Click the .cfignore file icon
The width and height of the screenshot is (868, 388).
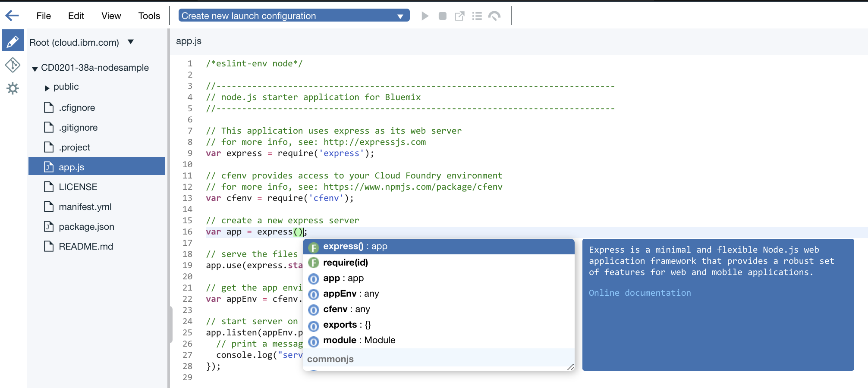click(49, 107)
